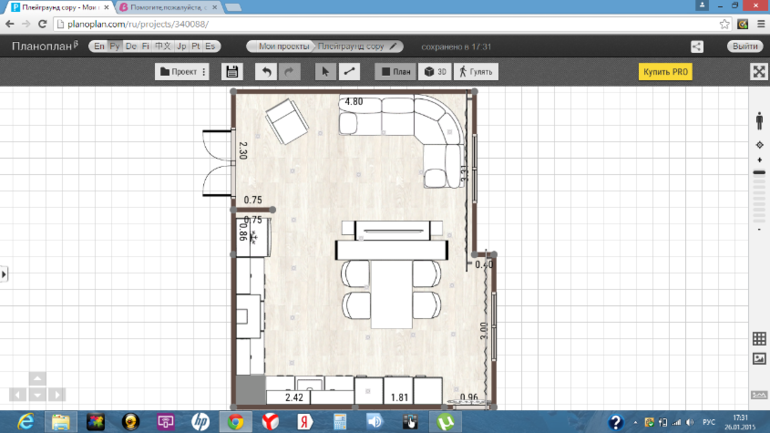Click the share icon in the header
Image resolution: width=770 pixels, height=433 pixels.
point(697,46)
